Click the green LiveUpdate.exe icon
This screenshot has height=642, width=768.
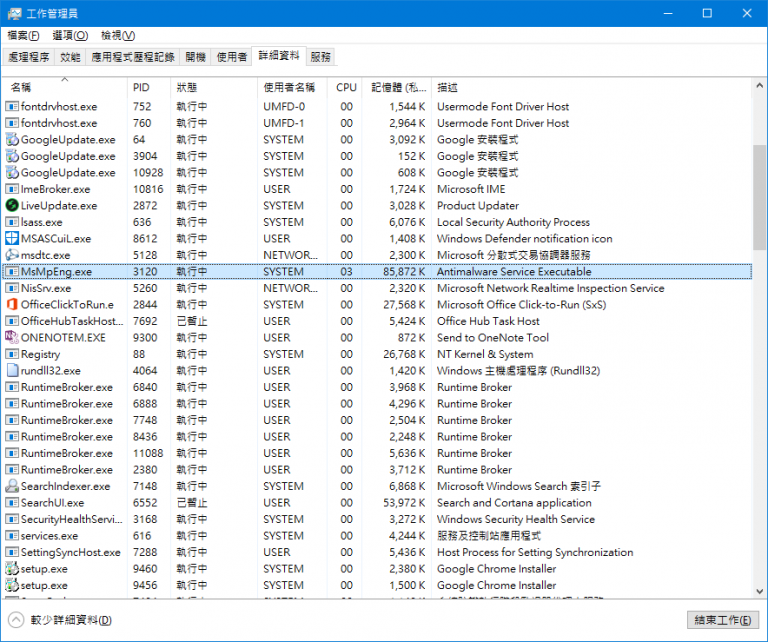pos(12,206)
